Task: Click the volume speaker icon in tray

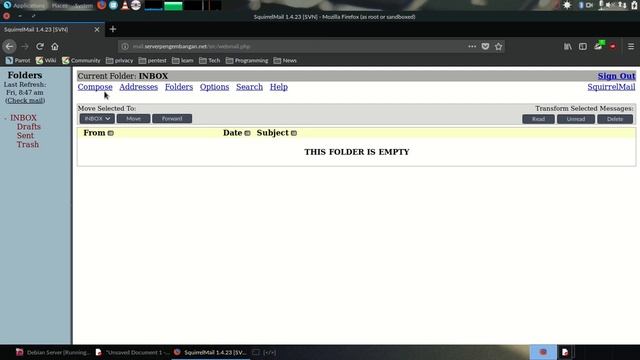Action: pos(610,5)
